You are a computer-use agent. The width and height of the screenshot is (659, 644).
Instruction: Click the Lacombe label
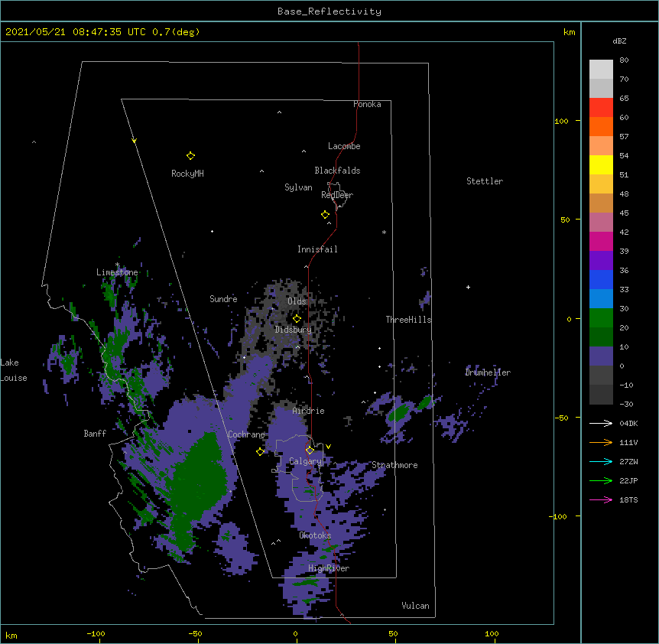click(344, 146)
